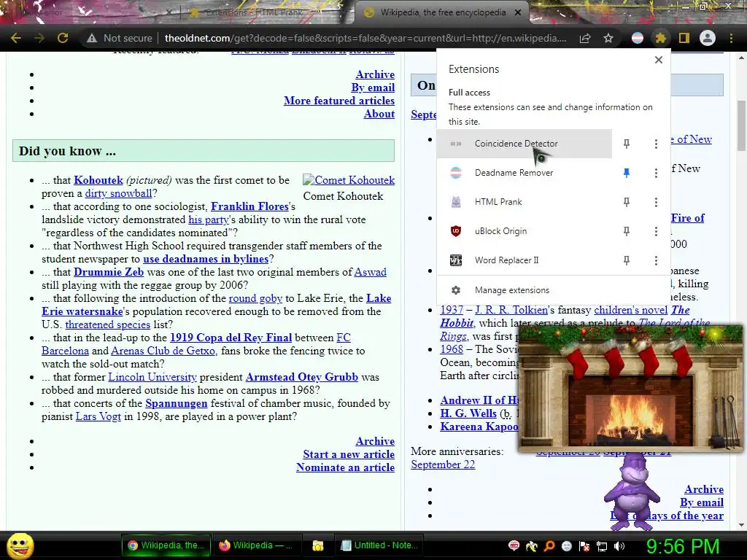Open the September 22 link
This screenshot has width=747, height=560.
pos(443,464)
